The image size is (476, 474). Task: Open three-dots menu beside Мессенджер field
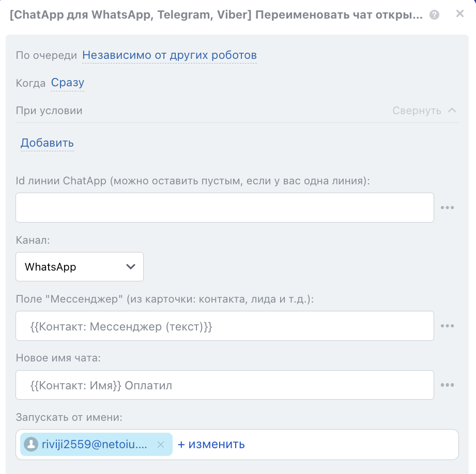tap(447, 326)
